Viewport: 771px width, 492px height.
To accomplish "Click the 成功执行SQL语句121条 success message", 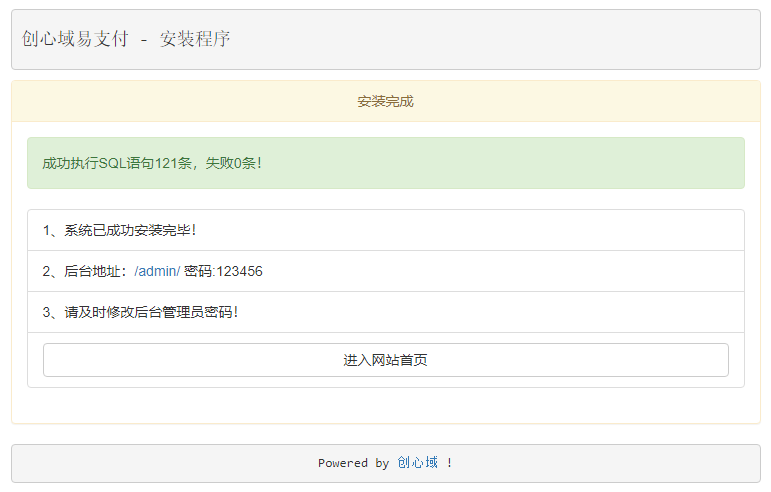I will point(386,163).
